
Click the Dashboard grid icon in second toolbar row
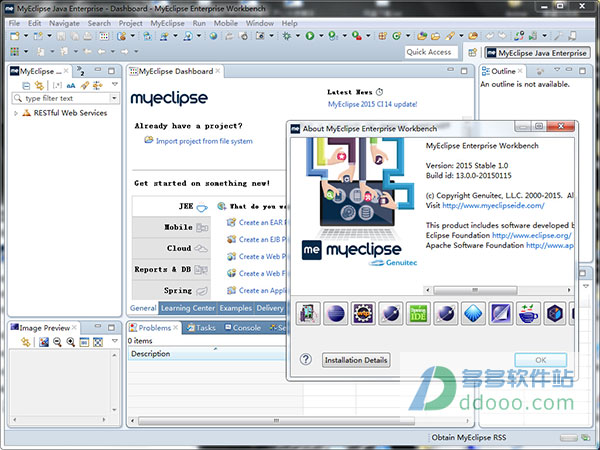[x=15, y=51]
